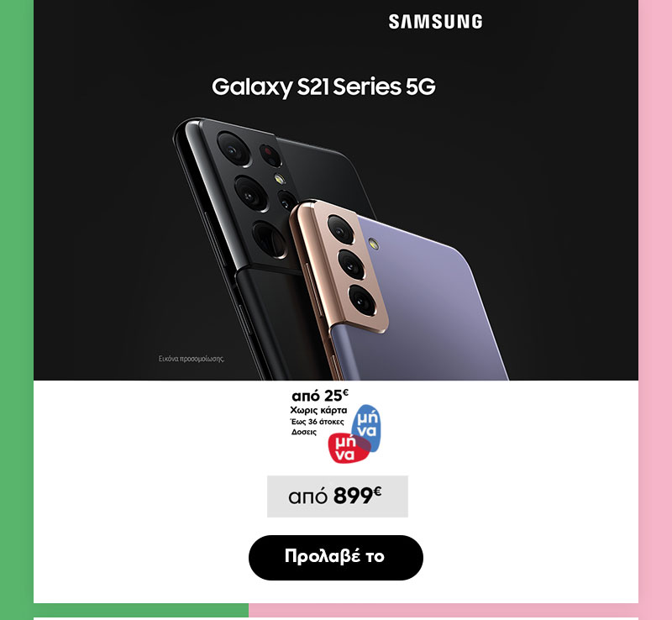Click the periscope bottom lens on black phone

point(270,239)
